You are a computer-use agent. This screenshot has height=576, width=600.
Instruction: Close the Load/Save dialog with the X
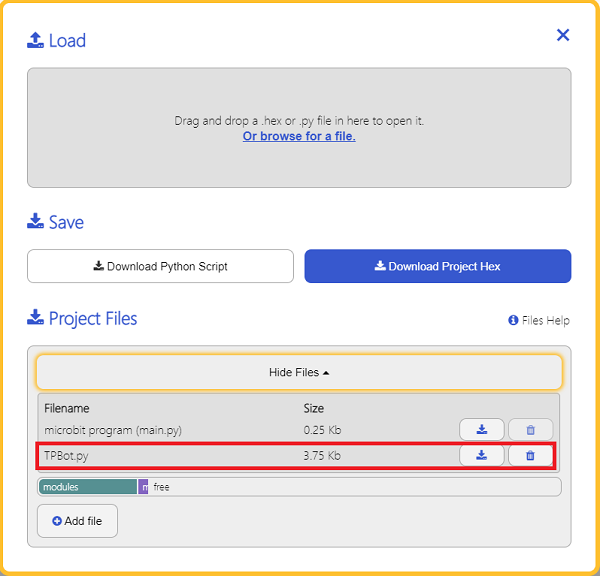(563, 35)
